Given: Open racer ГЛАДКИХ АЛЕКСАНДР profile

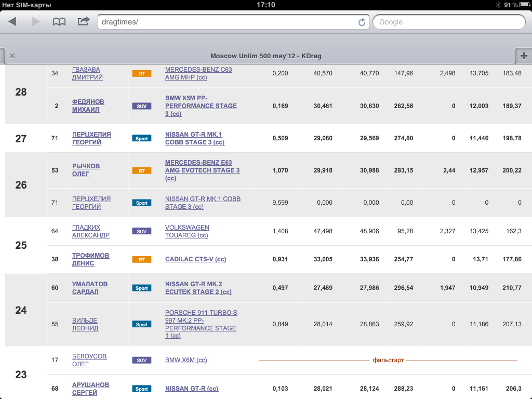Looking at the screenshot, I should tap(90, 231).
